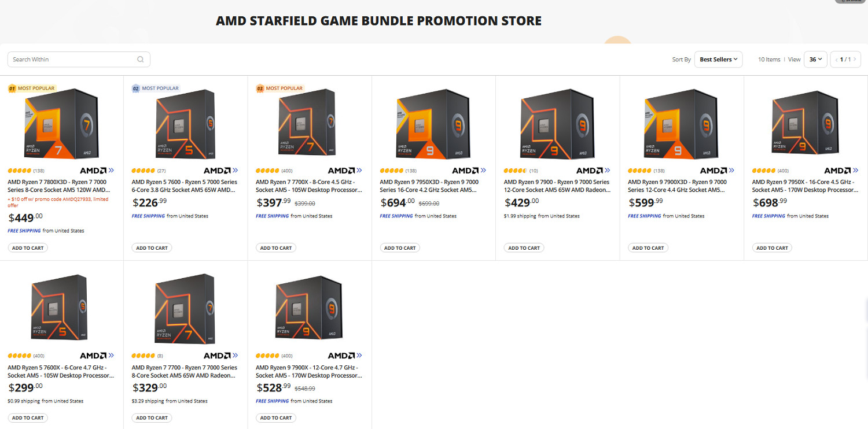Open AMD Ryzen 7 7700 product link
Viewport: 868px width, 429px height.
[x=184, y=371]
